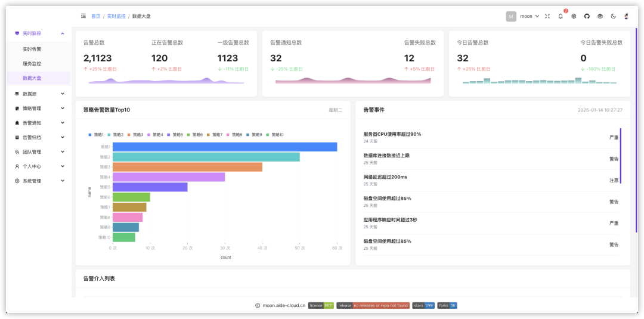The height and width of the screenshot is (319, 644).
Task: Toggle 策略8 legend entry
Action: point(234,135)
